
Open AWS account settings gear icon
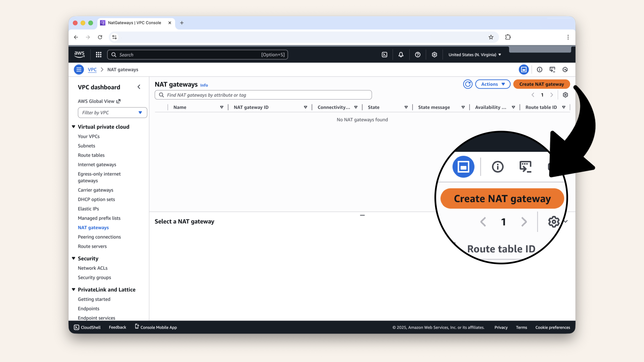coord(434,54)
